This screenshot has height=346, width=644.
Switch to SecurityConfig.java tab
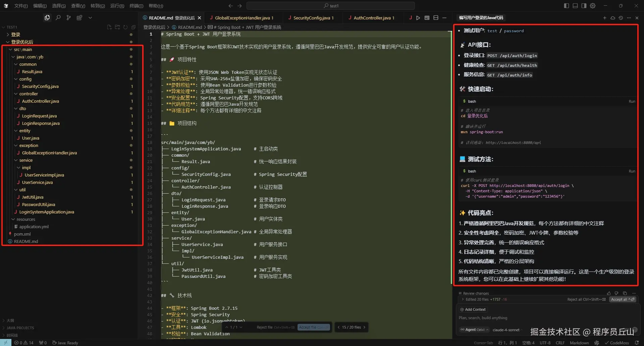(x=313, y=18)
